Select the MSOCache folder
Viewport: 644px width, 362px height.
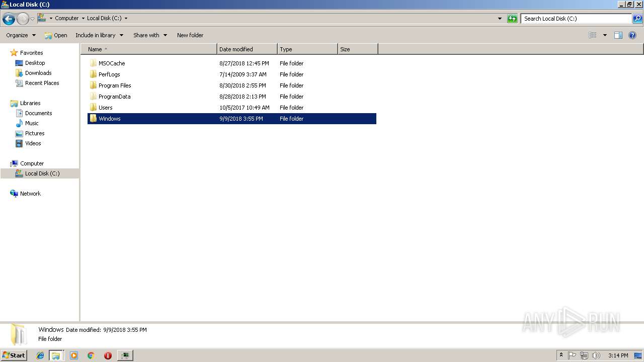coord(111,63)
